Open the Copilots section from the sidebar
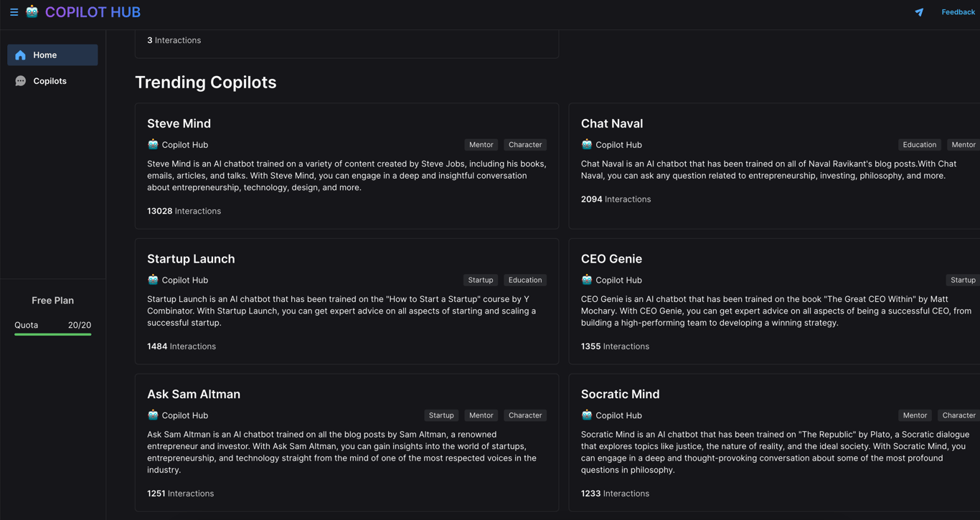The height and width of the screenshot is (520, 980). click(52, 80)
